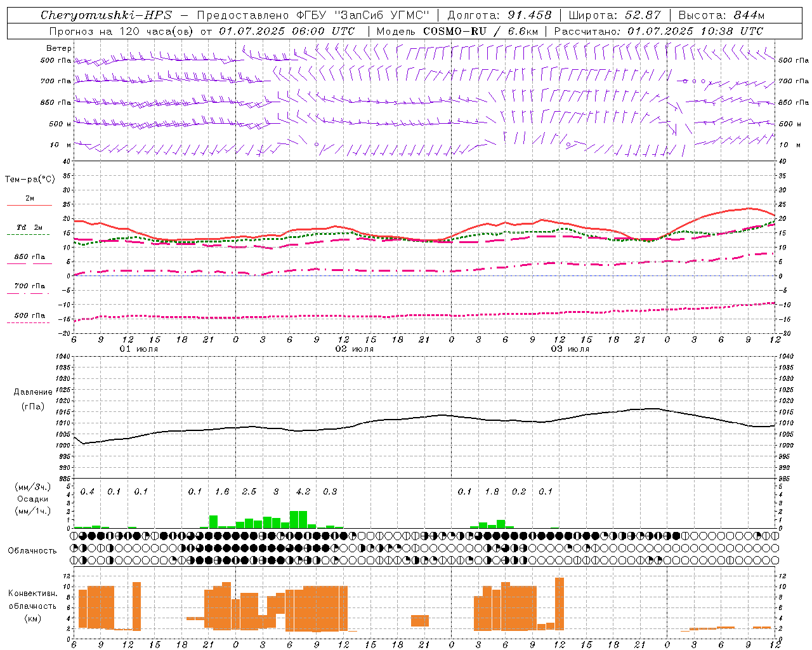Click the Высота: 844м label

coord(721,15)
